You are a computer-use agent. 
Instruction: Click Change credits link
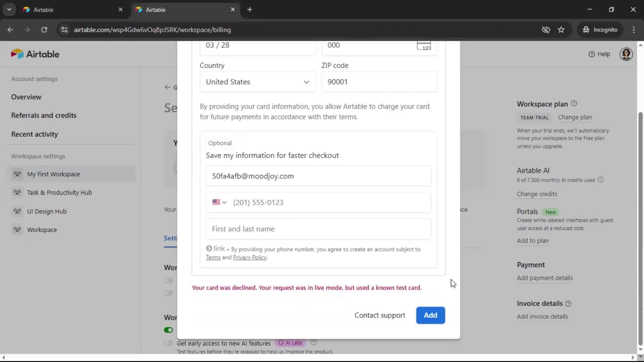point(537,194)
